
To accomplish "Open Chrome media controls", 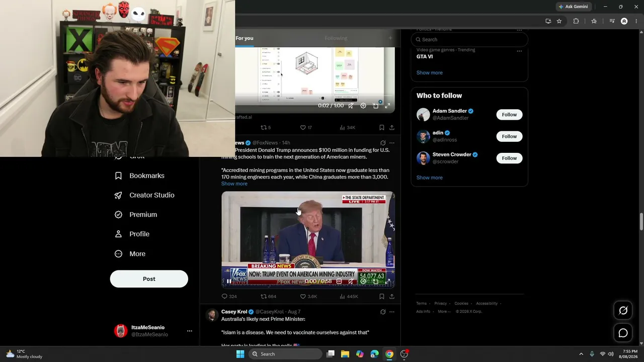I will point(612,21).
